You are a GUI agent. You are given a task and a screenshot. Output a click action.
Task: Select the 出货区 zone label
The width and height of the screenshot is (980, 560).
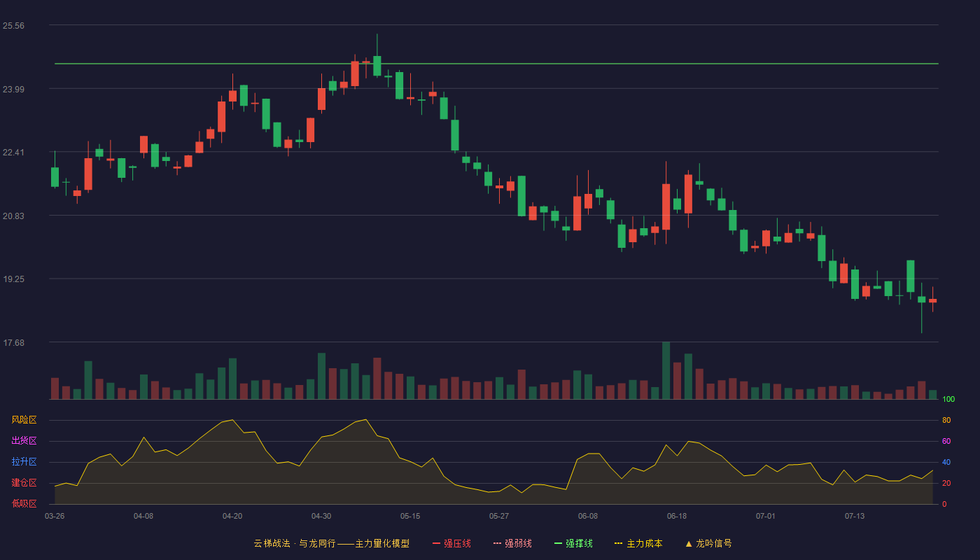[24, 441]
